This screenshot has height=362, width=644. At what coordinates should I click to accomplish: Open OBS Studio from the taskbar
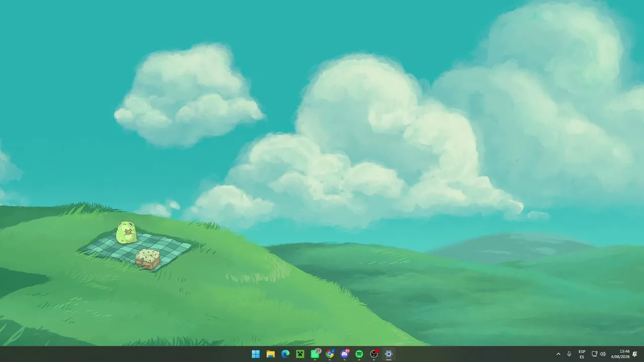click(374, 354)
